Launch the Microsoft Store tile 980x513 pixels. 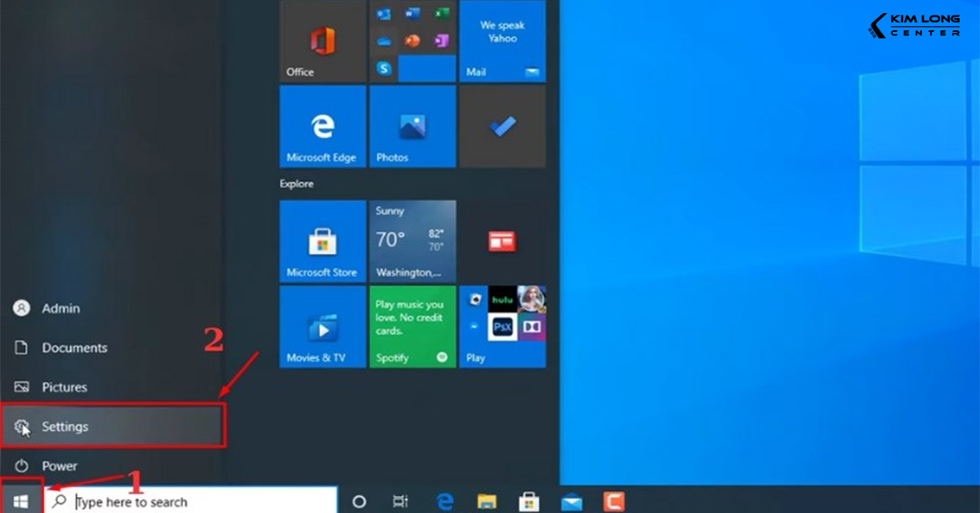click(x=323, y=241)
